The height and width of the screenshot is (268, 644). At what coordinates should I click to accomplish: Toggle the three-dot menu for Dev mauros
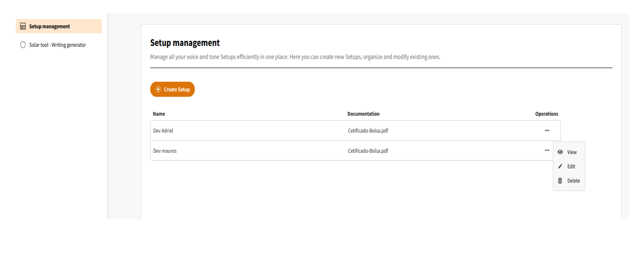click(547, 150)
